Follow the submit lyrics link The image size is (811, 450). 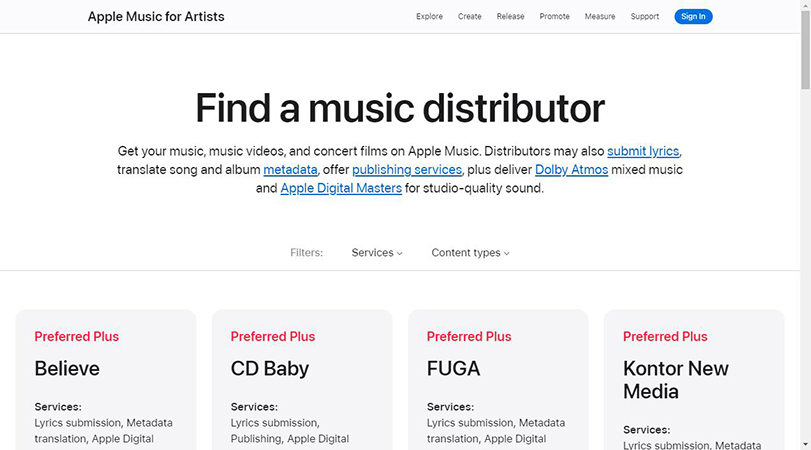[643, 151]
